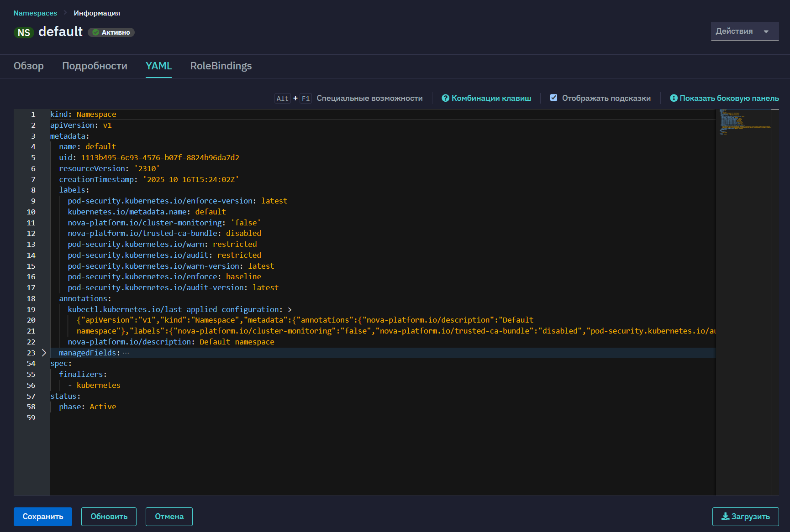
Task: Click the 'status:' key on line 57
Action: point(65,396)
